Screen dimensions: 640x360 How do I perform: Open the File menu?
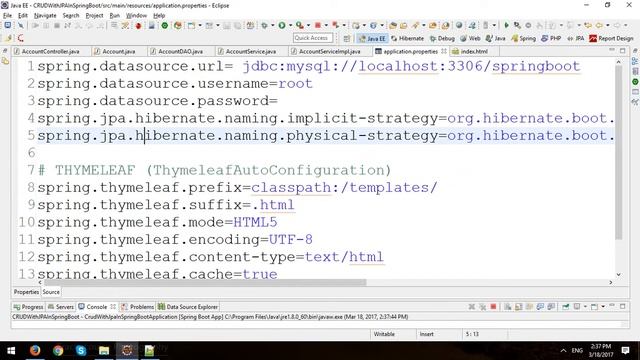click(x=7, y=16)
